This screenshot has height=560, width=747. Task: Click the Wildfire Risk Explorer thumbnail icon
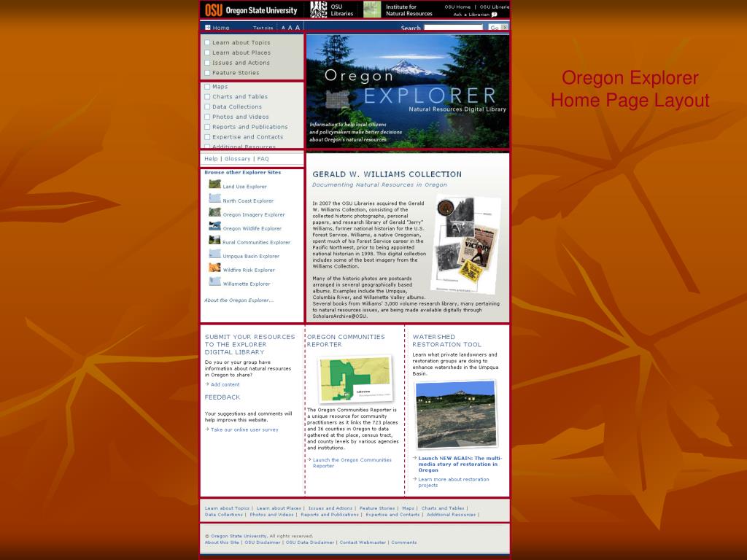(x=215, y=267)
